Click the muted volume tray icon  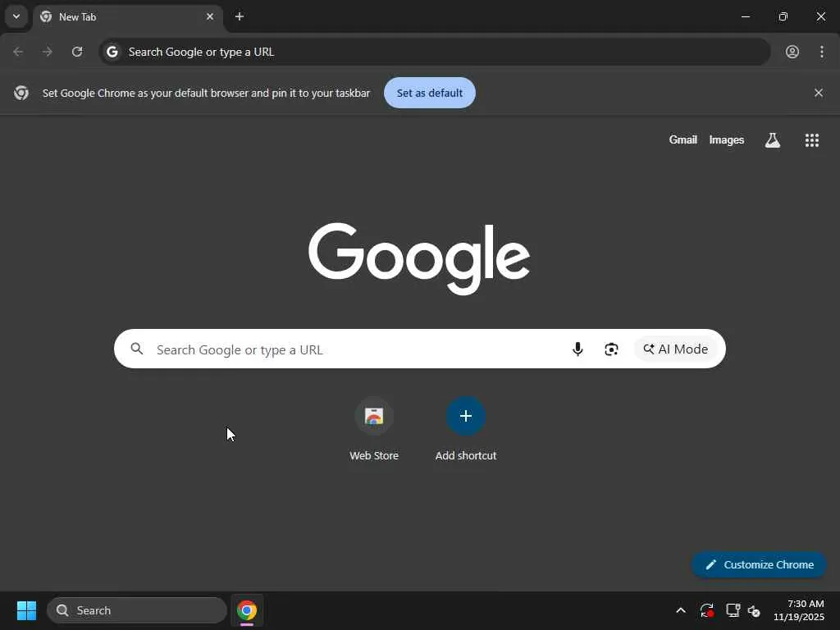click(755, 610)
